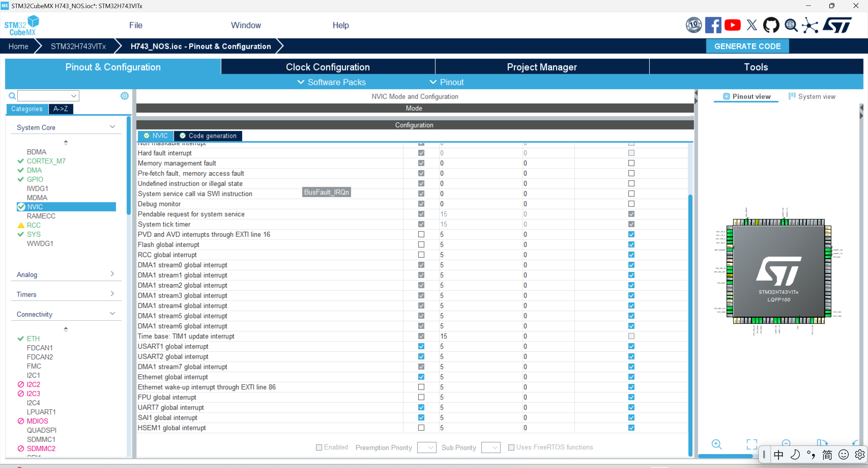This screenshot has height=468, width=868.
Task: Open the Window menu
Action: pyautogui.click(x=246, y=25)
